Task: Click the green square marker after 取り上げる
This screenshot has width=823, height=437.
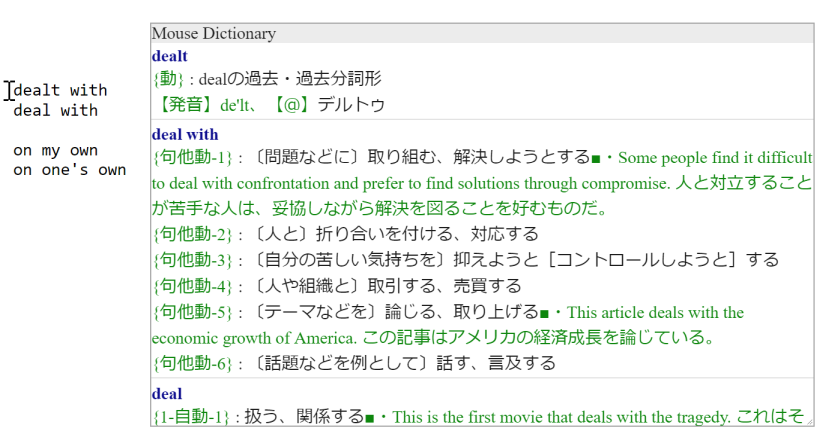Action: click(x=544, y=314)
